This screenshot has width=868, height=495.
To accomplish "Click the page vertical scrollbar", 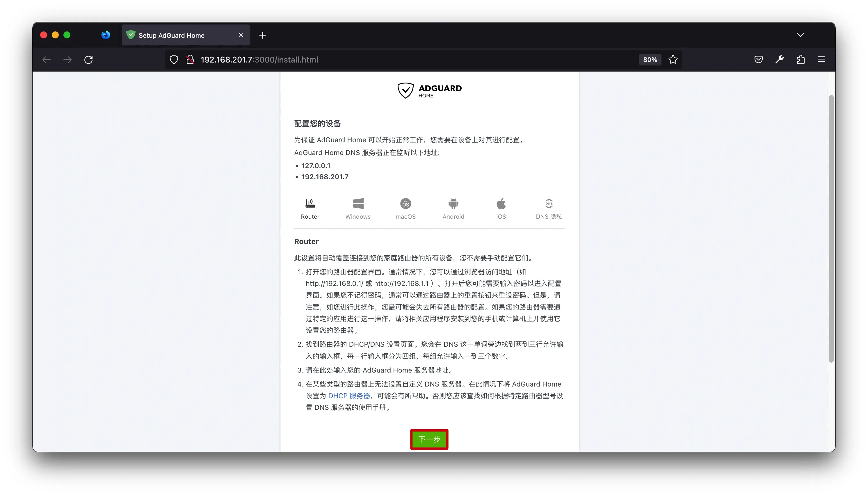I will pos(831,229).
